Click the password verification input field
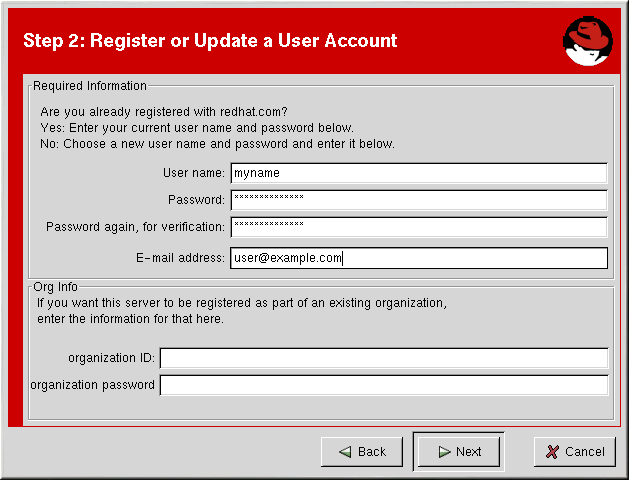 pos(418,227)
